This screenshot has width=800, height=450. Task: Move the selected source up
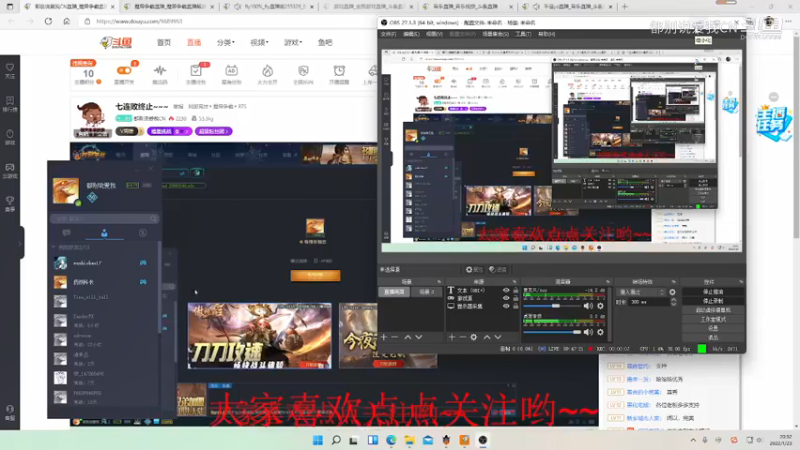487,337
